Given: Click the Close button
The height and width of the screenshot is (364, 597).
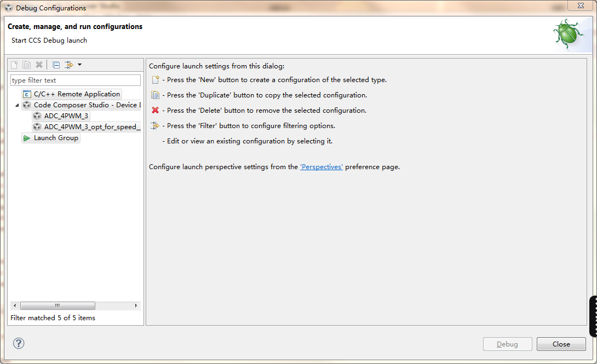Looking at the screenshot, I should pos(561,344).
